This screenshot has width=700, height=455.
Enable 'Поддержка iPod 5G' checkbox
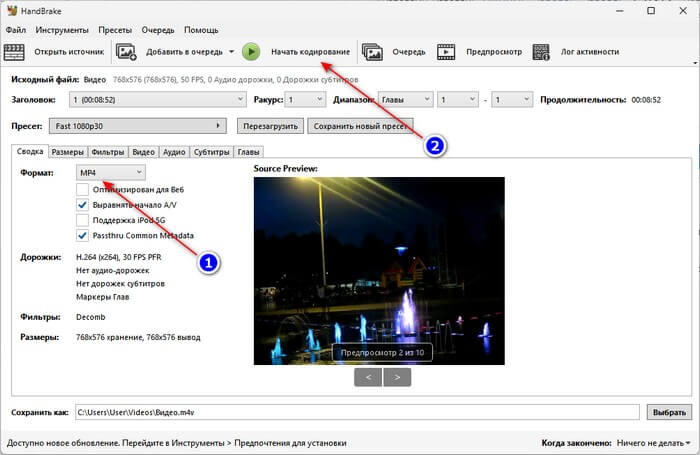(82, 220)
